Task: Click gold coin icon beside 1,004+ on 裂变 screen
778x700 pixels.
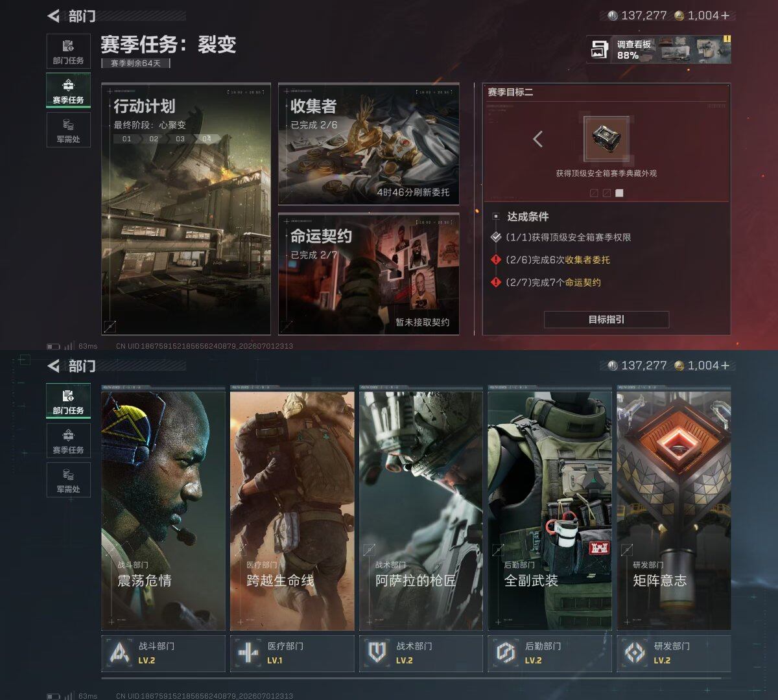Action: 679,16
